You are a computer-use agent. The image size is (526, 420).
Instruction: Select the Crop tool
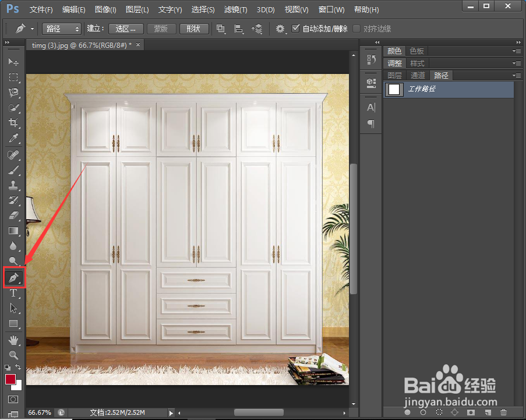click(13, 123)
